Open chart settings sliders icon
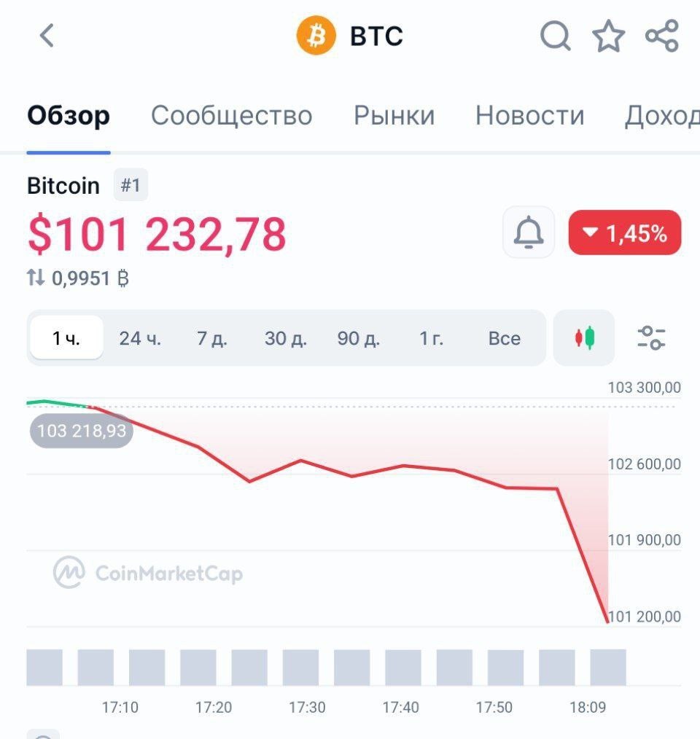 (651, 338)
